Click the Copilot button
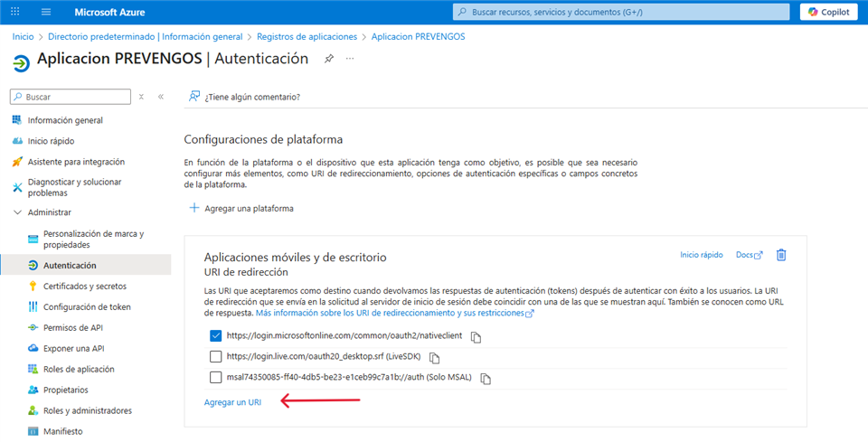This screenshot has height=442, width=868. coord(829,12)
